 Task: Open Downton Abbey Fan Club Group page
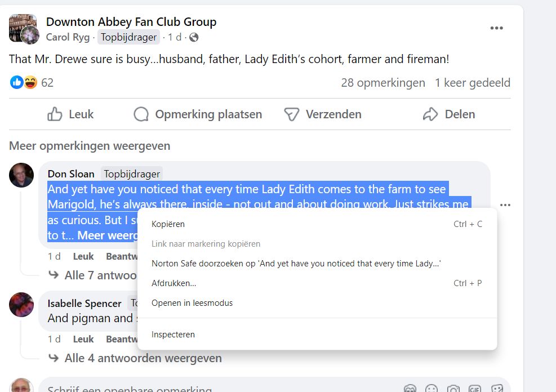pos(131,22)
